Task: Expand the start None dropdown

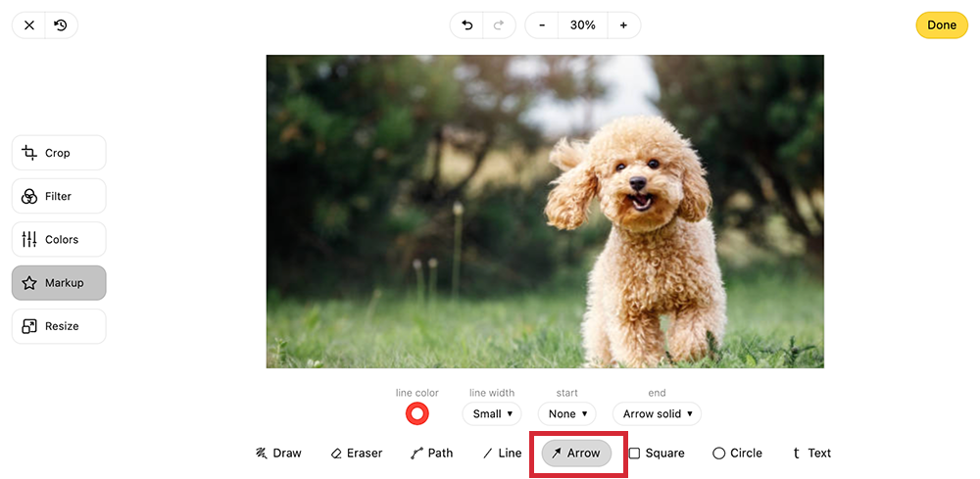Action: [567, 413]
